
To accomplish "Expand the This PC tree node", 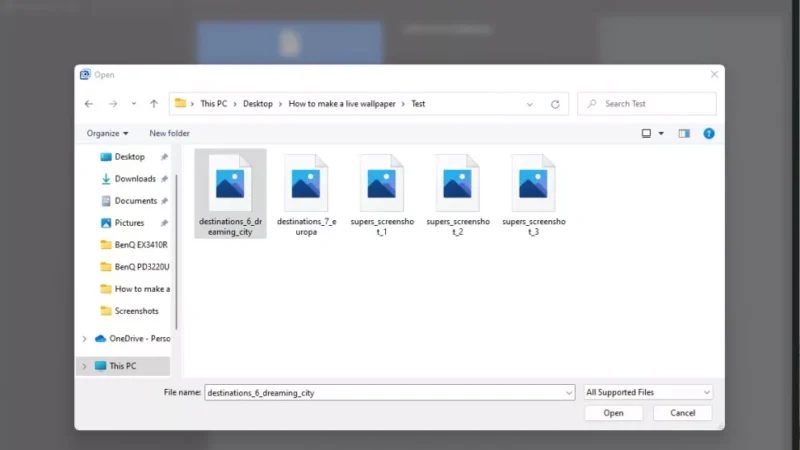I will (x=84, y=366).
